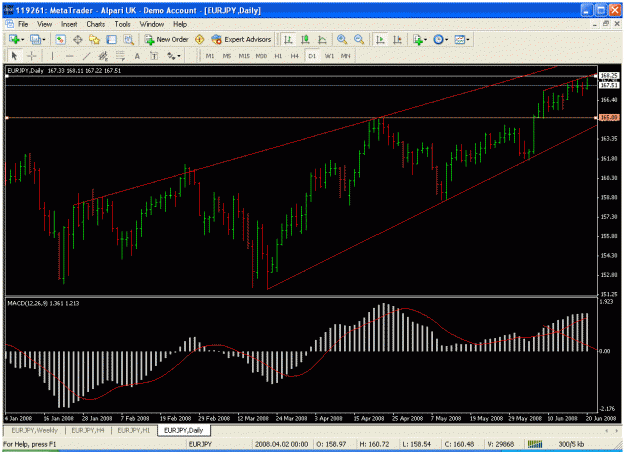Click the document icon left of File menu
Screen dimensions: 625x452
pyautogui.click(x=10, y=24)
